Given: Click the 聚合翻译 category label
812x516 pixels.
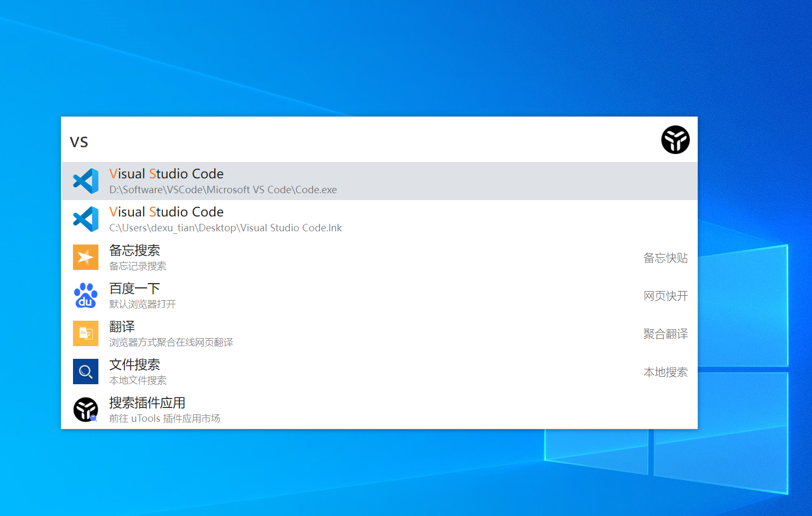Looking at the screenshot, I should click(665, 334).
